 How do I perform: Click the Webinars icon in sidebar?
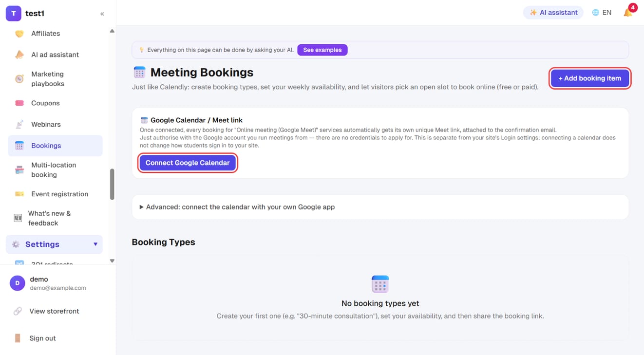pyautogui.click(x=19, y=124)
